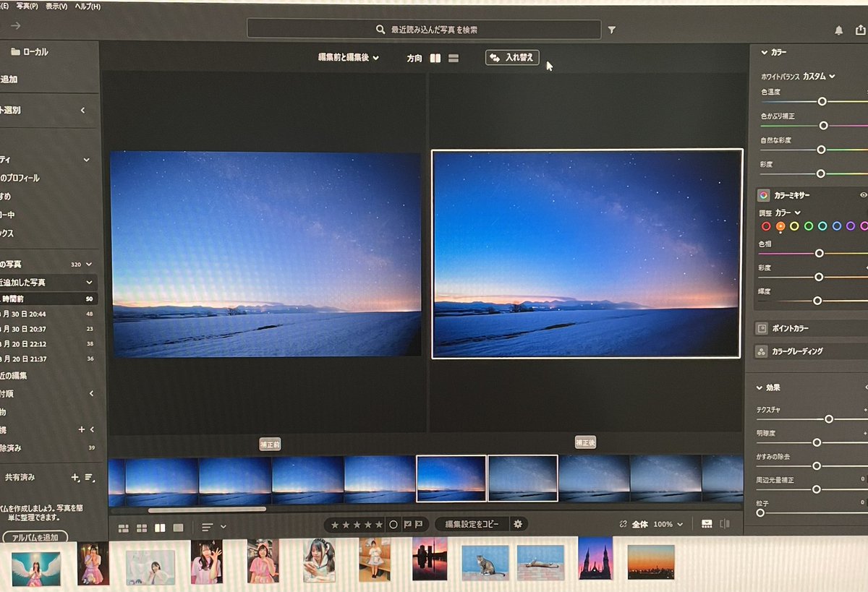Click アルバムを追加 button

pyautogui.click(x=35, y=538)
